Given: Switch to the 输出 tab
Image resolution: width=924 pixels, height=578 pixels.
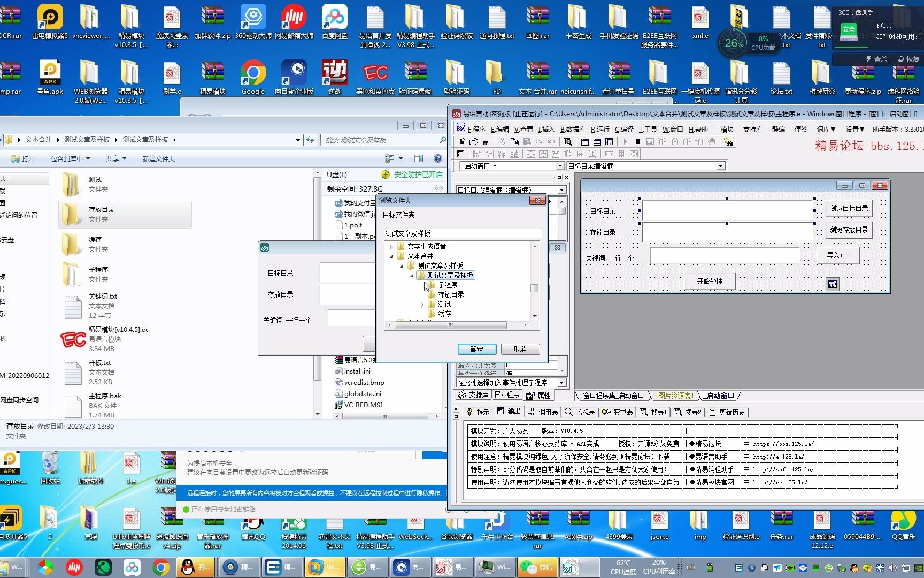Looking at the screenshot, I should [x=509, y=412].
